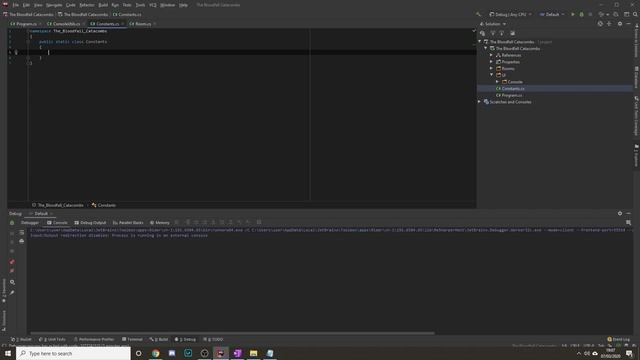Open Windows notification center icon
640x360 pixels.
[x=629, y=353]
